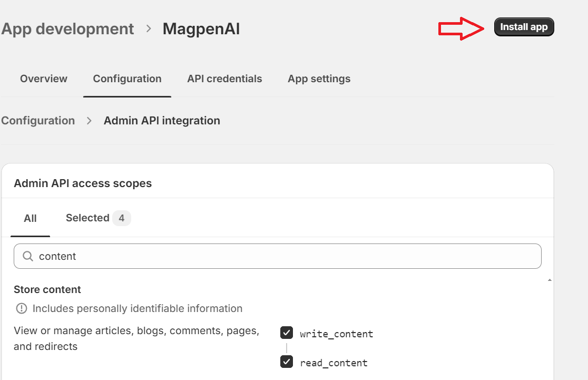Click the Includes personally identifiable information text

[x=137, y=308]
